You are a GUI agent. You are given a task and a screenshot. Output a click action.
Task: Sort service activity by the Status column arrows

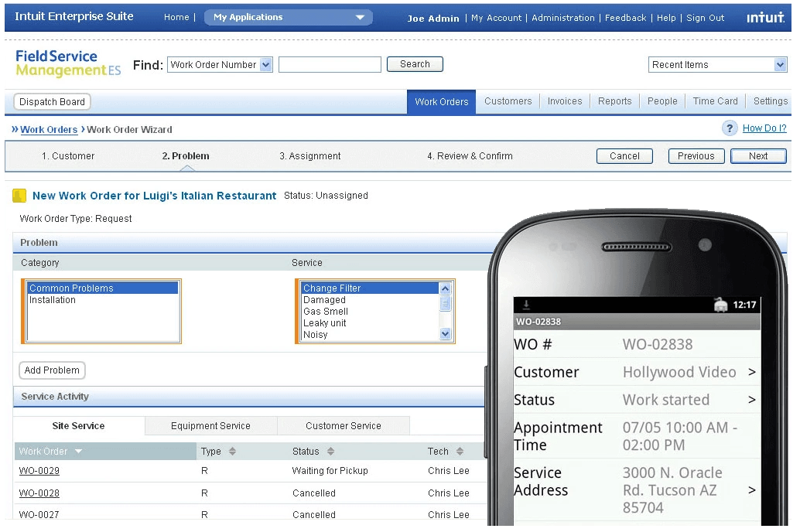[x=330, y=450]
